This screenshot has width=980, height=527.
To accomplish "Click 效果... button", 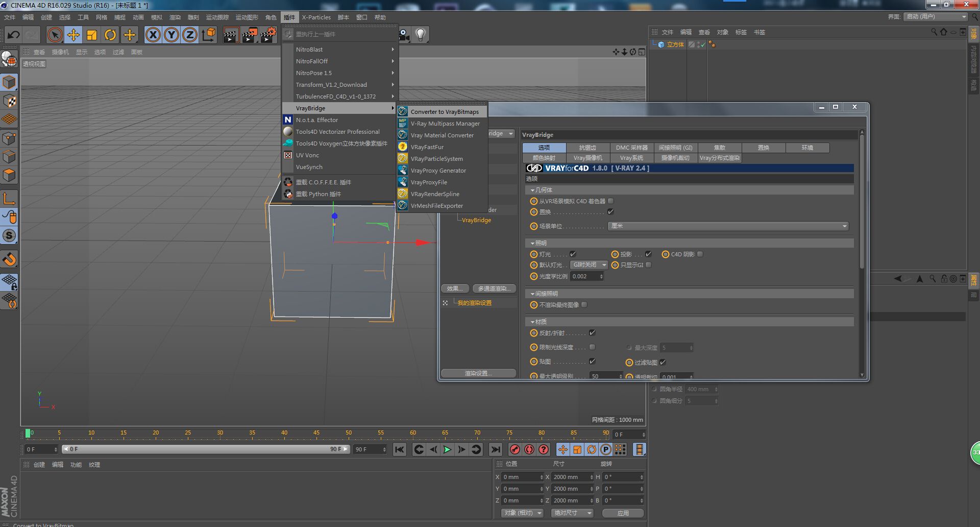I will [x=455, y=289].
